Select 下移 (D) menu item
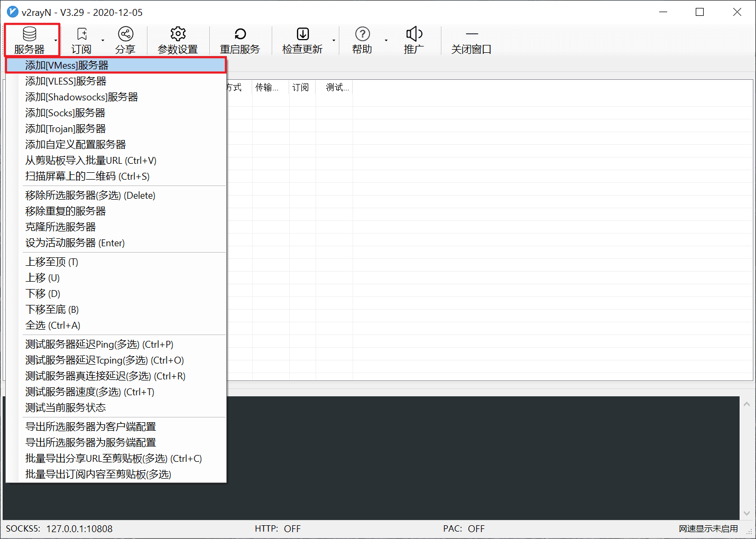Viewport: 756px width, 539px height. click(116, 293)
